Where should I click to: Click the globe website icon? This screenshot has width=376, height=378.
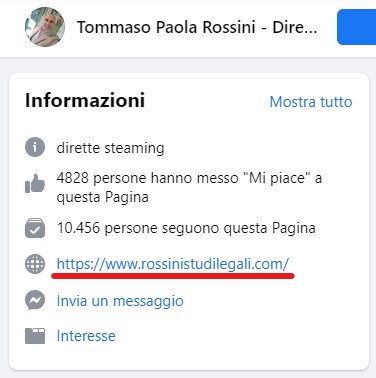pyautogui.click(x=35, y=264)
